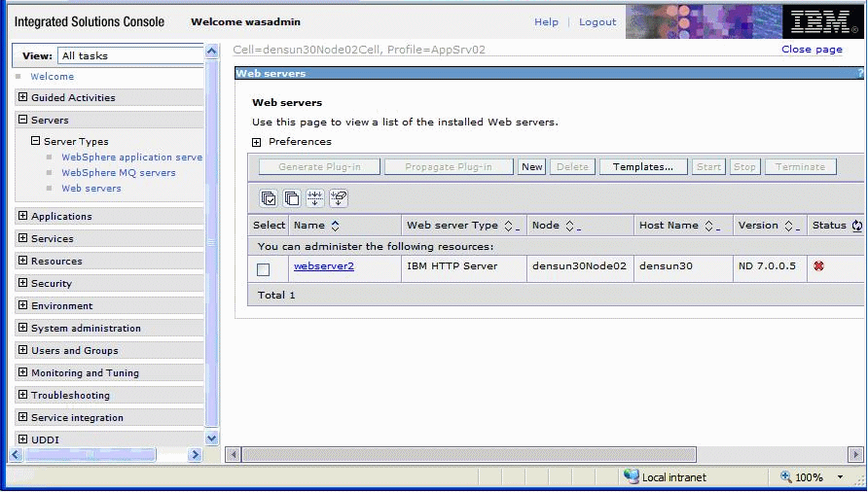Click the Close page link
Viewport: 868px width, 492px height.
[x=812, y=50]
